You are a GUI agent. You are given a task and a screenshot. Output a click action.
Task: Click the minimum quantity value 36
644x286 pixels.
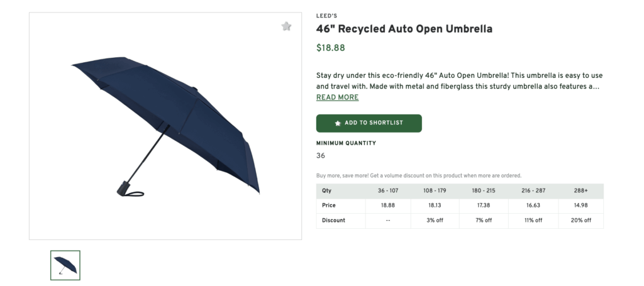[321, 156]
